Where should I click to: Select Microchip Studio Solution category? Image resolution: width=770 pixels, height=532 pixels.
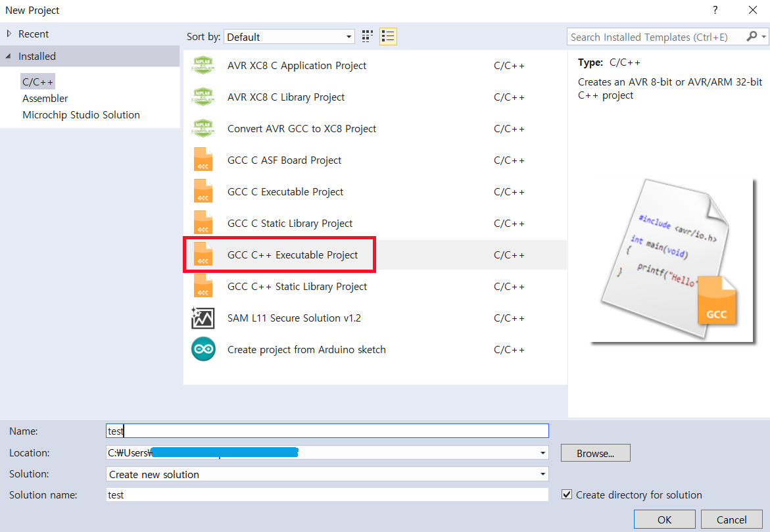(x=81, y=114)
